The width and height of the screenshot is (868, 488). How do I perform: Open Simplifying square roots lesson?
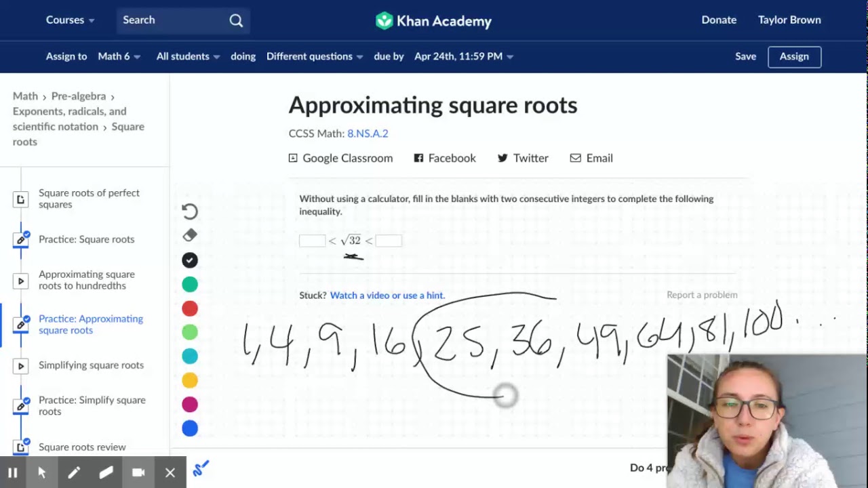(91, 365)
